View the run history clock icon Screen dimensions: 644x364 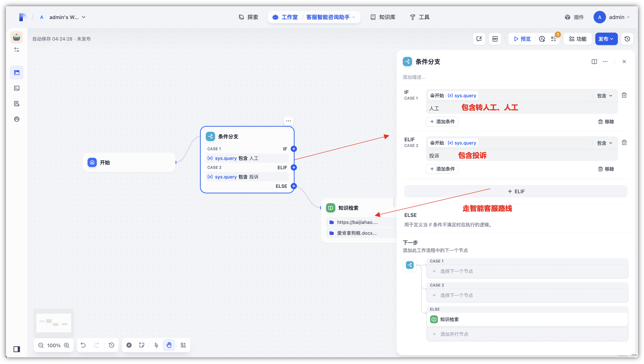(x=542, y=39)
